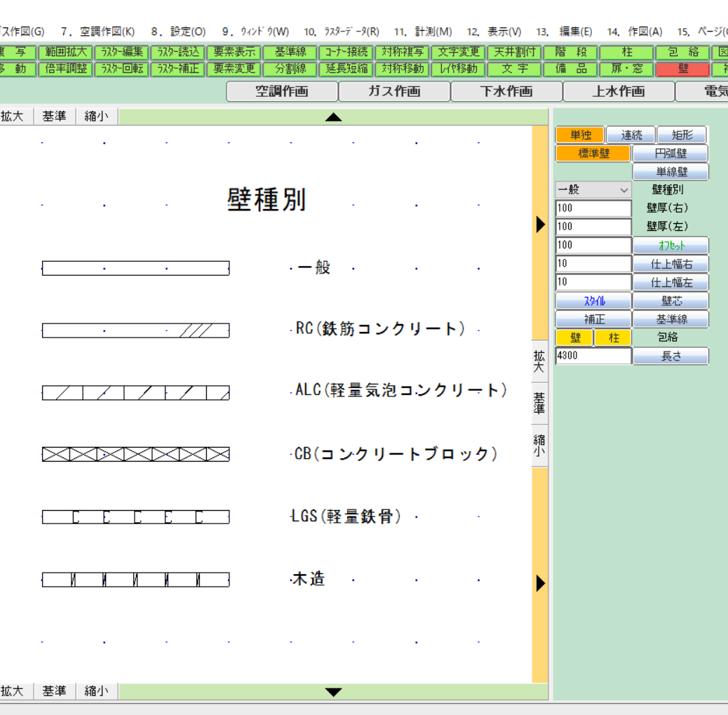Click the ｽﾀｲﾙ button
Viewport: 728px width, 715px height.
point(593,300)
